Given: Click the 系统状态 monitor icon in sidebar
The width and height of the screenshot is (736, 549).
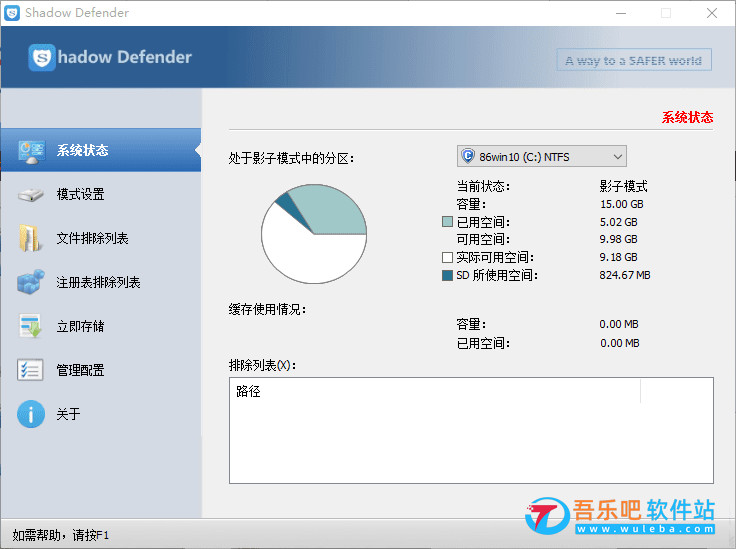Looking at the screenshot, I should 31,151.
